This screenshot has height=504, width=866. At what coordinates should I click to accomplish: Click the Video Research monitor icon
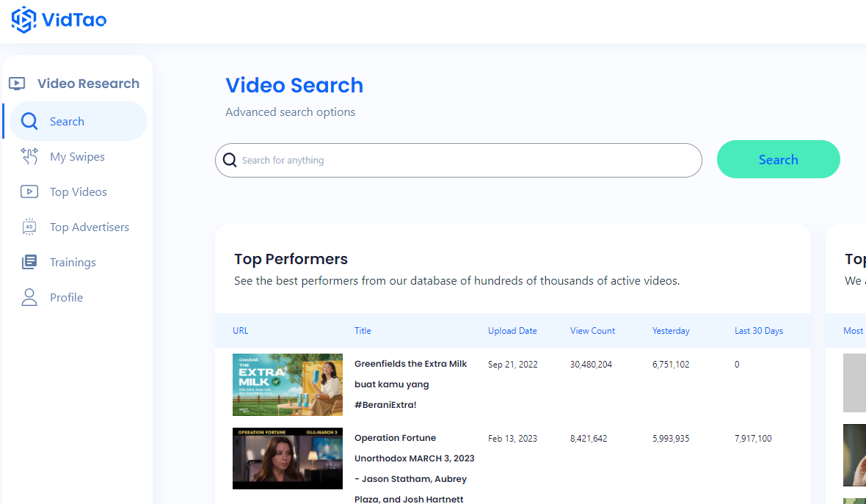(17, 84)
